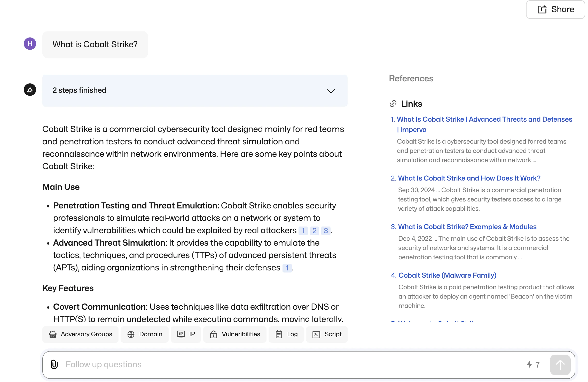Open Cobalt Strike Examples & Modules link
The height and width of the screenshot is (382, 588).
coord(467,227)
